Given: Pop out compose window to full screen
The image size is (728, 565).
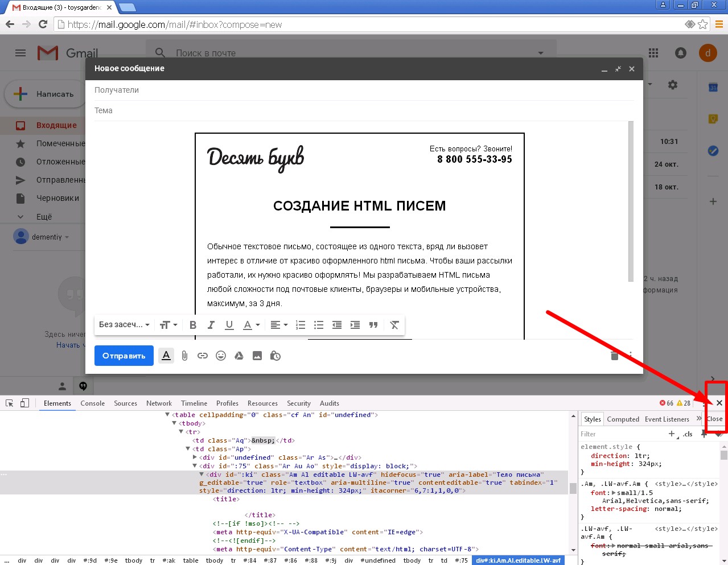Looking at the screenshot, I should coord(618,69).
